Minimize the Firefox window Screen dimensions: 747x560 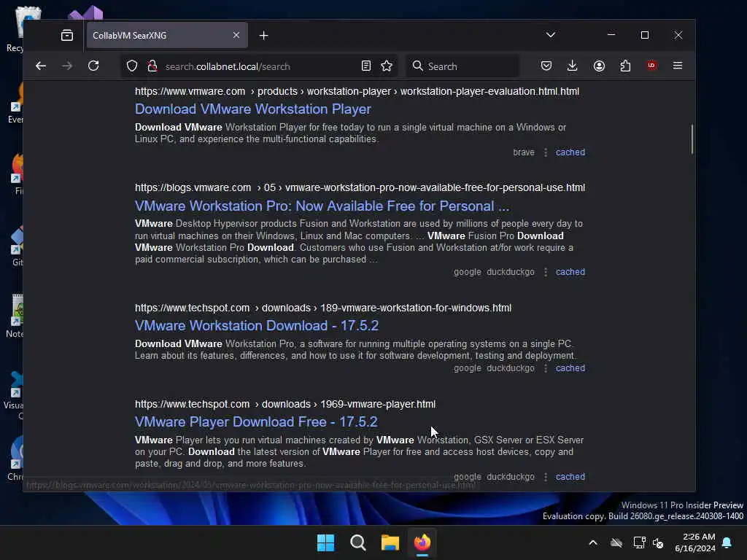click(611, 35)
